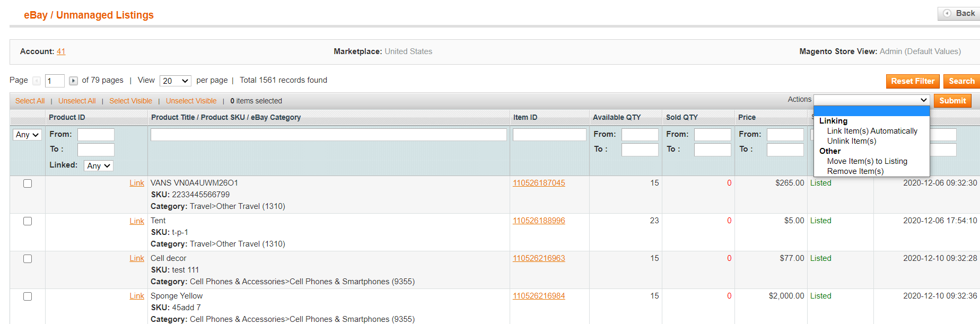This screenshot has width=980, height=324.
Task: Click Listed status in Tent row
Action: (820, 221)
